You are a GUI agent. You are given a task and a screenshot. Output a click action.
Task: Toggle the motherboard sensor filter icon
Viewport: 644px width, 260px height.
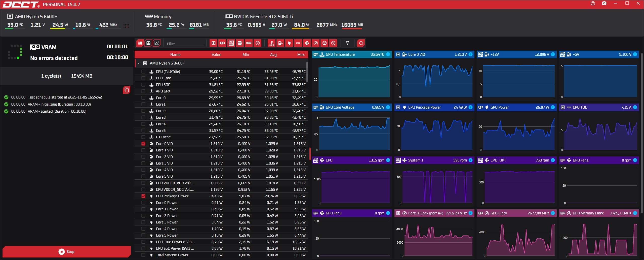(x=231, y=43)
